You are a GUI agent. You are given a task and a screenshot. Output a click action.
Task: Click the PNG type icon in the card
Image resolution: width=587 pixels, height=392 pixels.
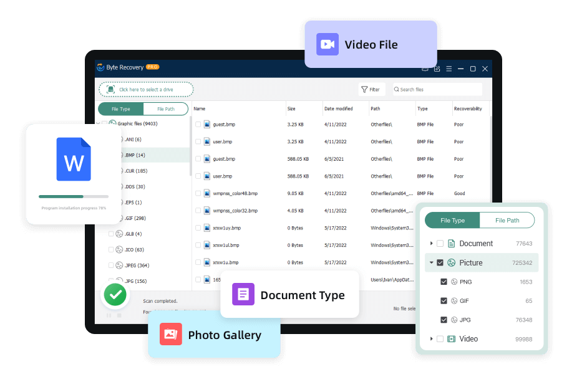[454, 282]
